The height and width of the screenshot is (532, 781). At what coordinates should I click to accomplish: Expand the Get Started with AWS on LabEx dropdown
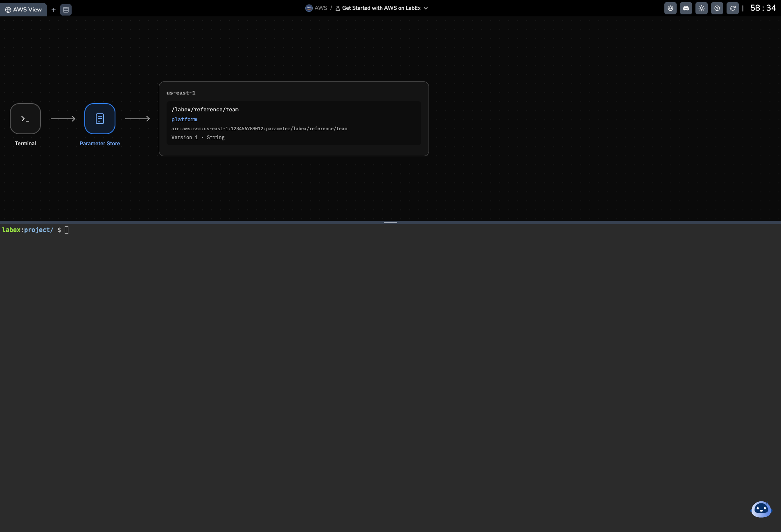point(381,8)
